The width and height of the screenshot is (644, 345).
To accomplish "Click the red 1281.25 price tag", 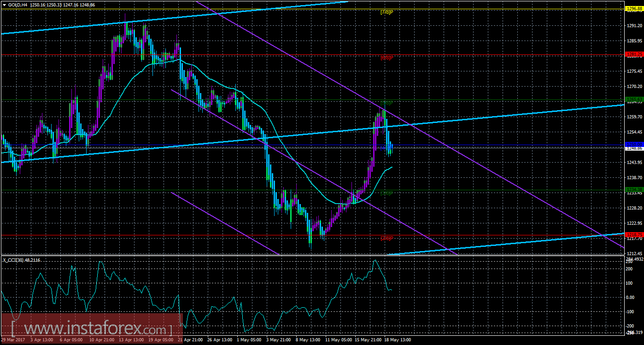I will (x=634, y=54).
